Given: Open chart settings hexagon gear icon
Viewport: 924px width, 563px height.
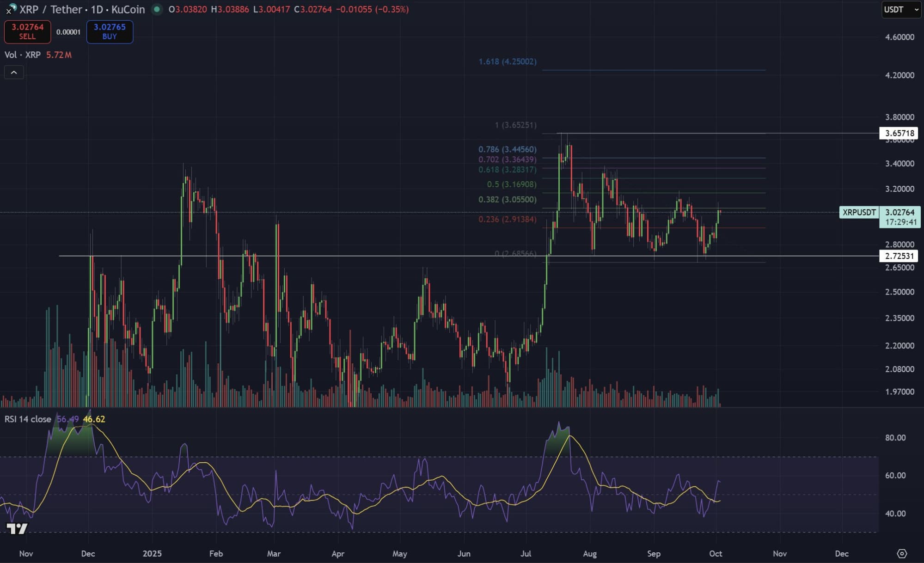Looking at the screenshot, I should tap(901, 553).
